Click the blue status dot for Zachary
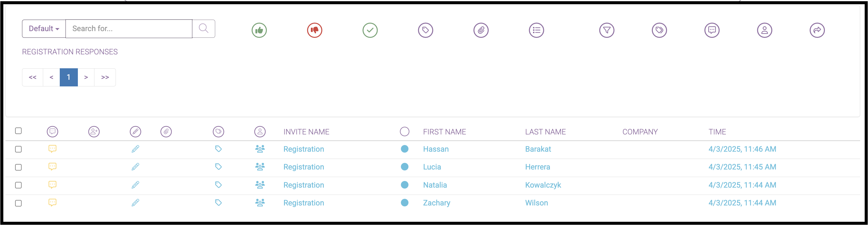Screen dimensions: 868x226 405,203
